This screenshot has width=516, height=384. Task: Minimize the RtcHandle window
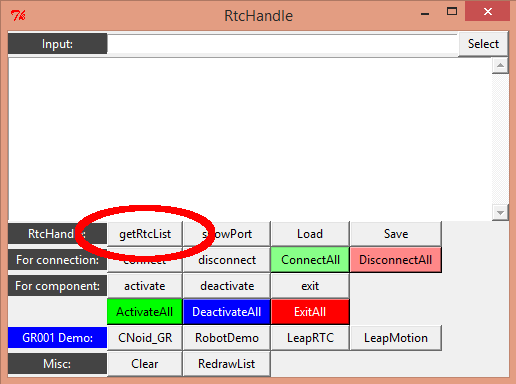click(425, 13)
